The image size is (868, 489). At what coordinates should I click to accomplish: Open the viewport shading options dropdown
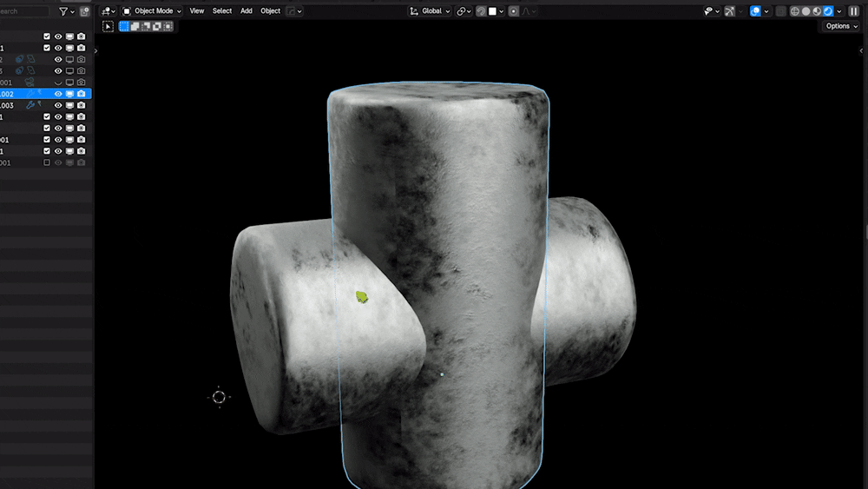pyautogui.click(x=839, y=11)
